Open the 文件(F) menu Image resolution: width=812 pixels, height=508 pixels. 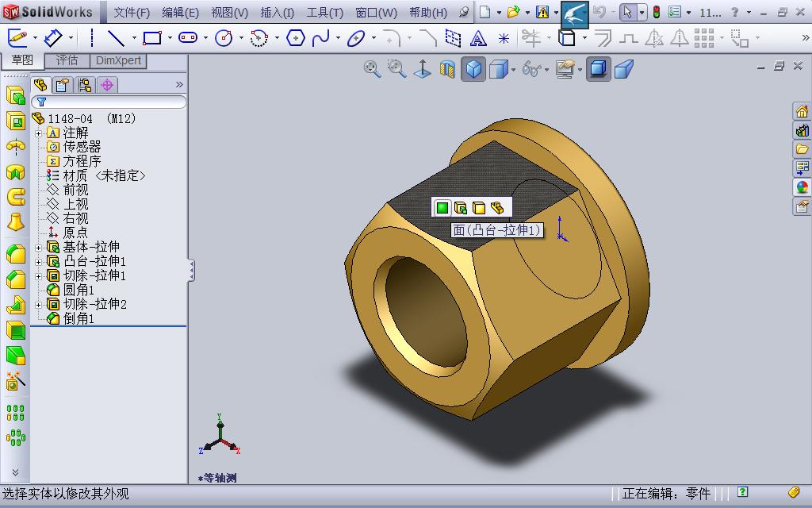click(x=132, y=13)
